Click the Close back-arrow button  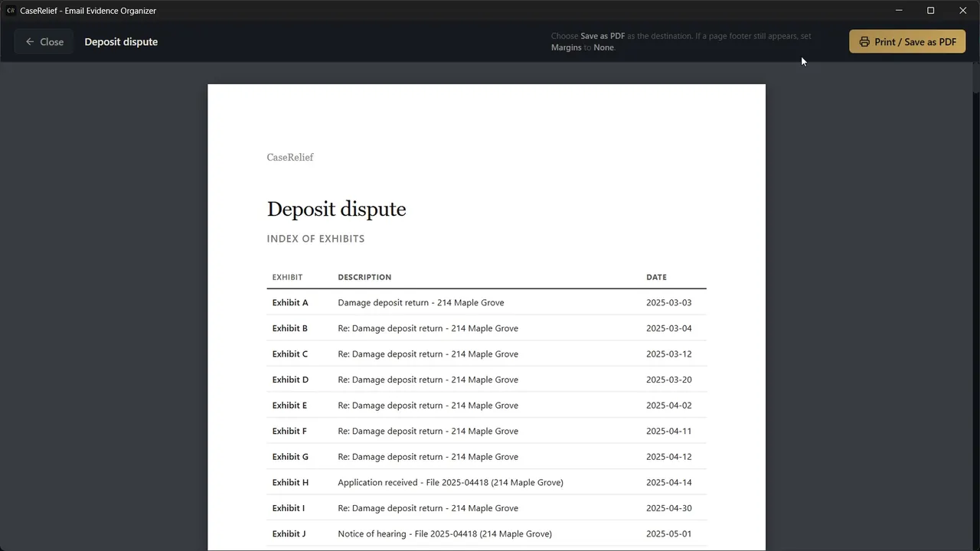coord(44,42)
